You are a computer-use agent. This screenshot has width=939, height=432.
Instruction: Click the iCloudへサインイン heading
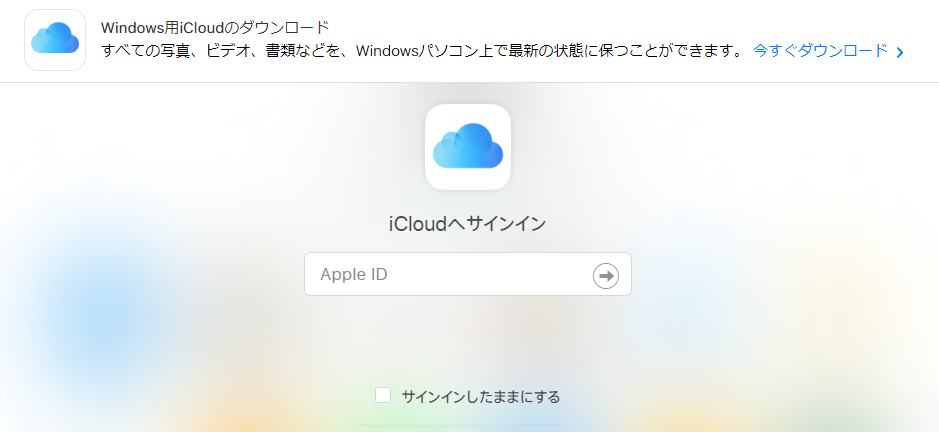click(x=468, y=223)
